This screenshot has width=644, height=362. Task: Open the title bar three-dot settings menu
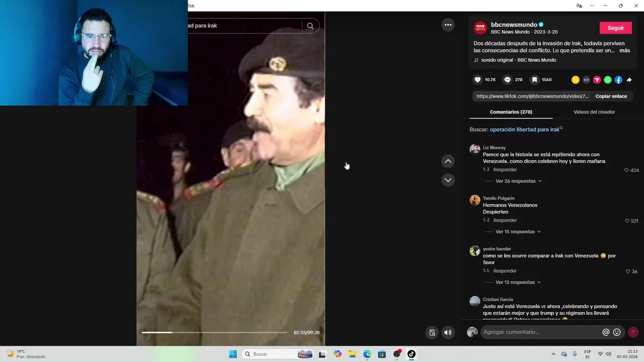592,6
